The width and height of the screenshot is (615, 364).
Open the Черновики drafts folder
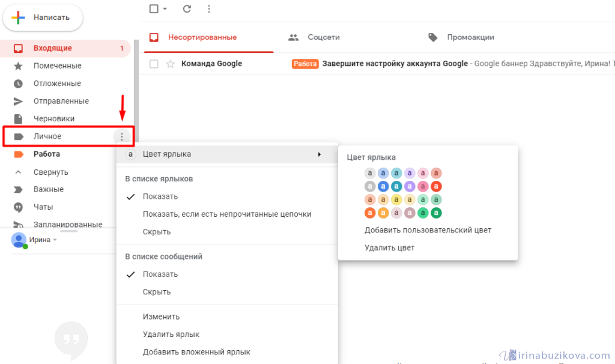(54, 119)
